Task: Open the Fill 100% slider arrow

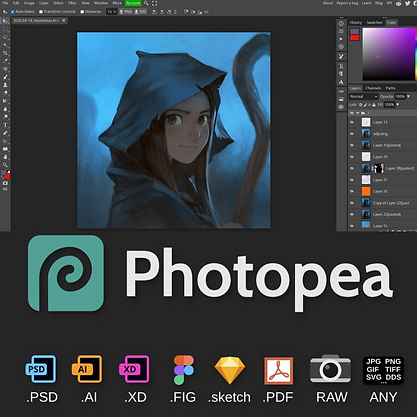Action: pyautogui.click(x=397, y=105)
